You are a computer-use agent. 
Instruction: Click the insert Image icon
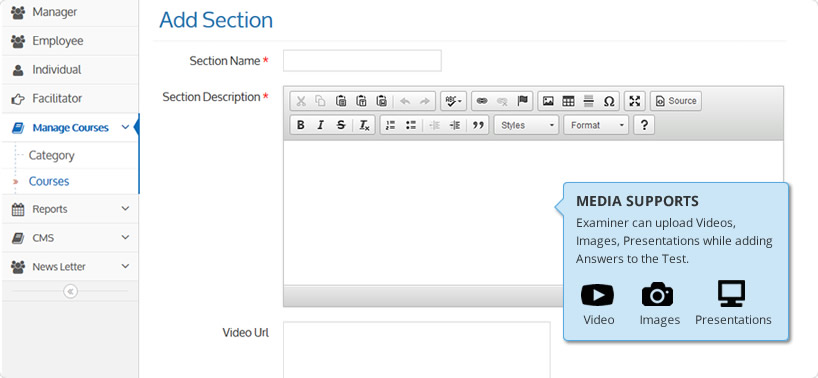coord(548,101)
